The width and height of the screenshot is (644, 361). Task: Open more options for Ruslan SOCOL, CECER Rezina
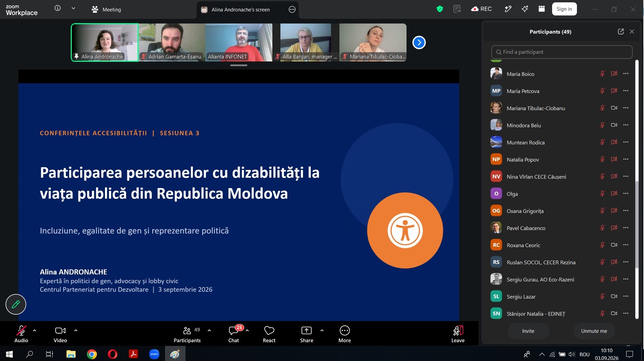click(626, 262)
